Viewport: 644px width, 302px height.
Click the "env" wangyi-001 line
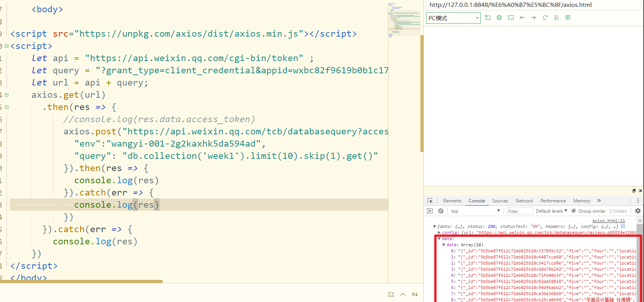coord(170,144)
